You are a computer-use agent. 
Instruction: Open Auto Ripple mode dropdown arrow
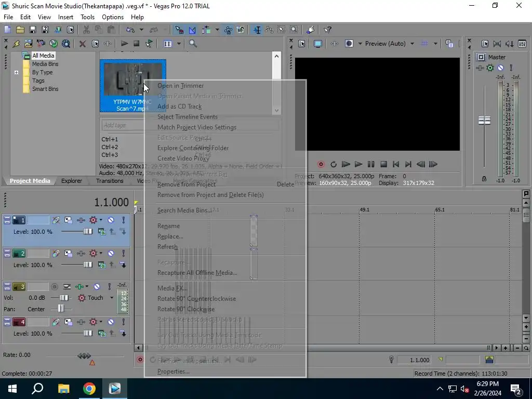[x=217, y=30]
